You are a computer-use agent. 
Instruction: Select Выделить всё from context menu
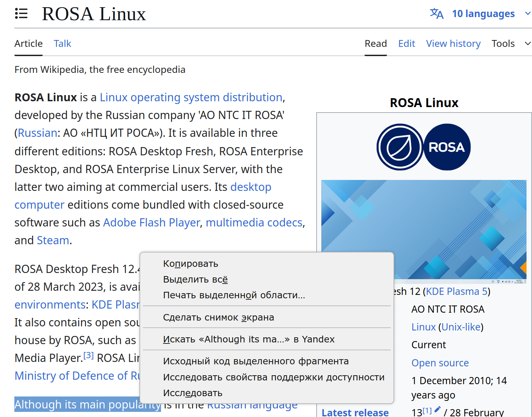click(195, 279)
